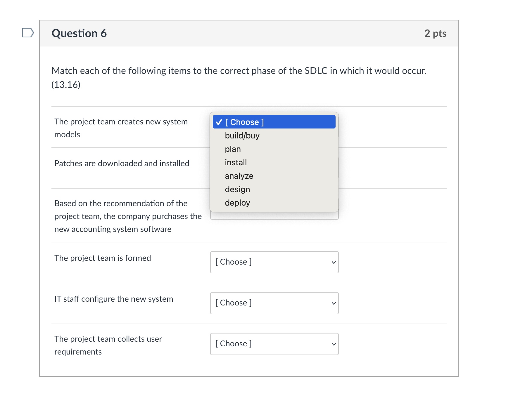Screen dimensions: 532x396
Task: Click the 'Patches are downloaded and installed' prompt
Action: point(122,163)
